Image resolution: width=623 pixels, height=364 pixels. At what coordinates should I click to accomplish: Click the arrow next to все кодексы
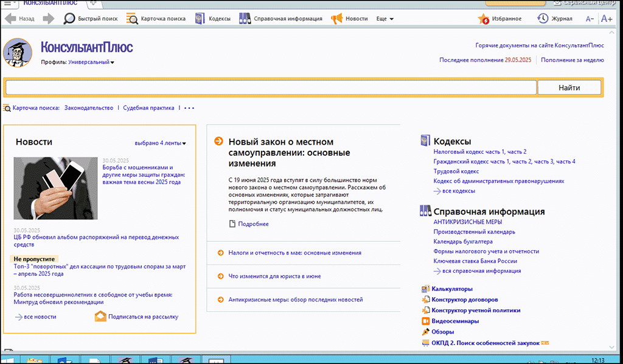pyautogui.click(x=437, y=191)
